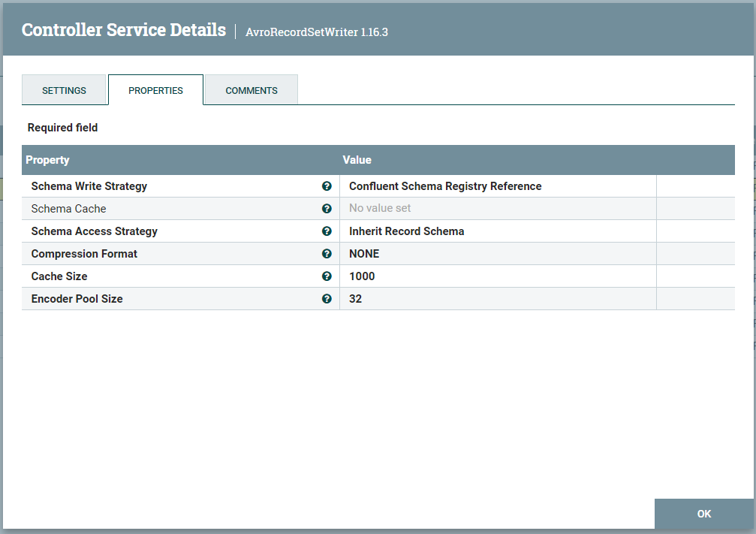This screenshot has height=534, width=756.
Task: View help for Schema Access Strategy
Action: click(x=327, y=231)
